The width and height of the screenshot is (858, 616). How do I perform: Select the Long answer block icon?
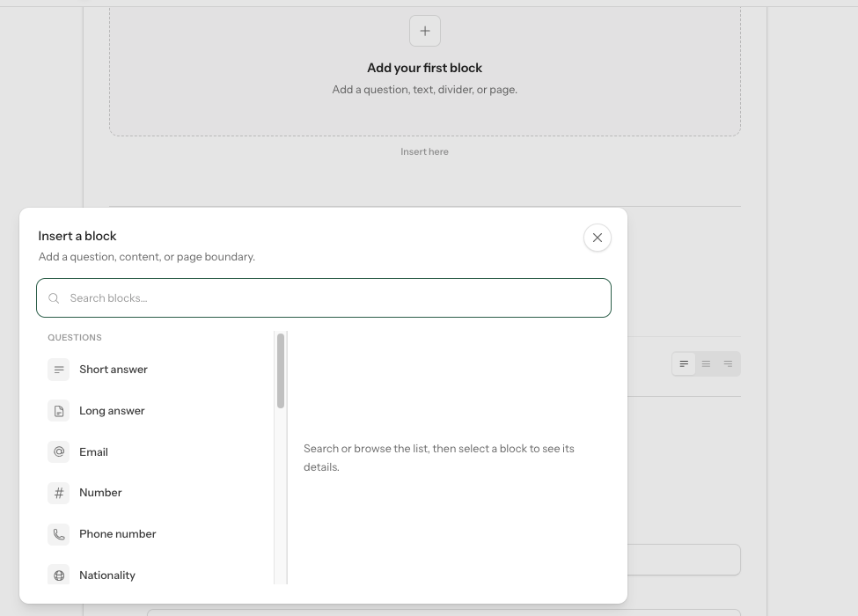pos(59,411)
